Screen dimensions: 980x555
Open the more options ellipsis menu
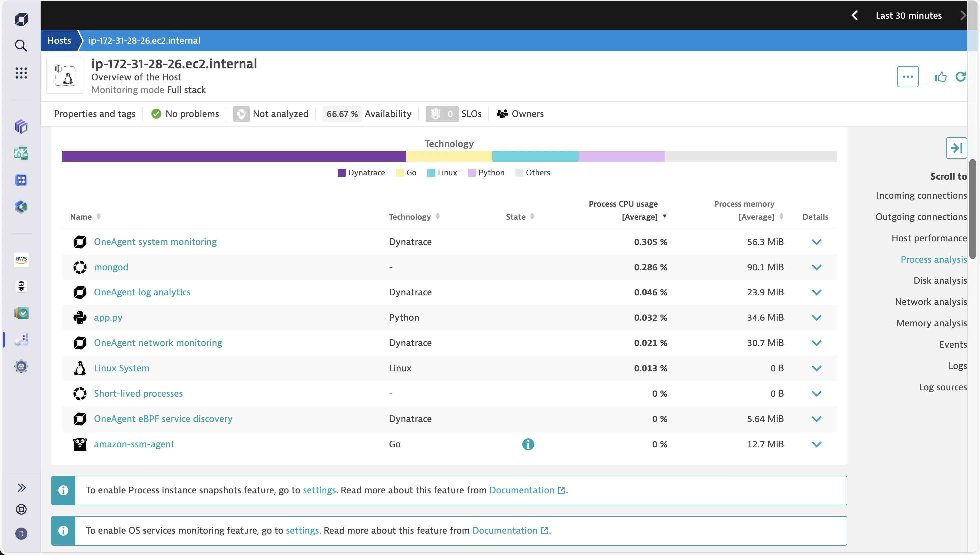pos(908,77)
